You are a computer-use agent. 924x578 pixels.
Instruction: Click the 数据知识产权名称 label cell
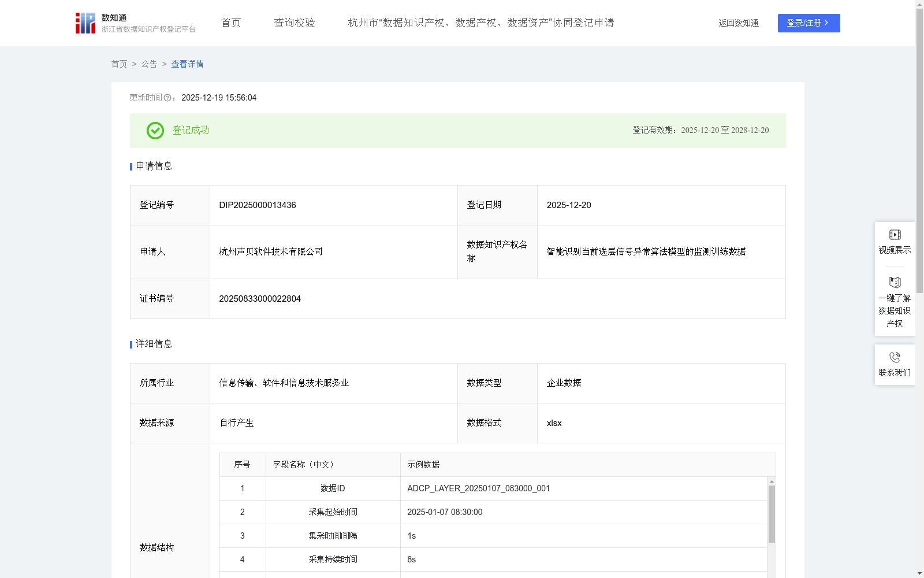[497, 252]
